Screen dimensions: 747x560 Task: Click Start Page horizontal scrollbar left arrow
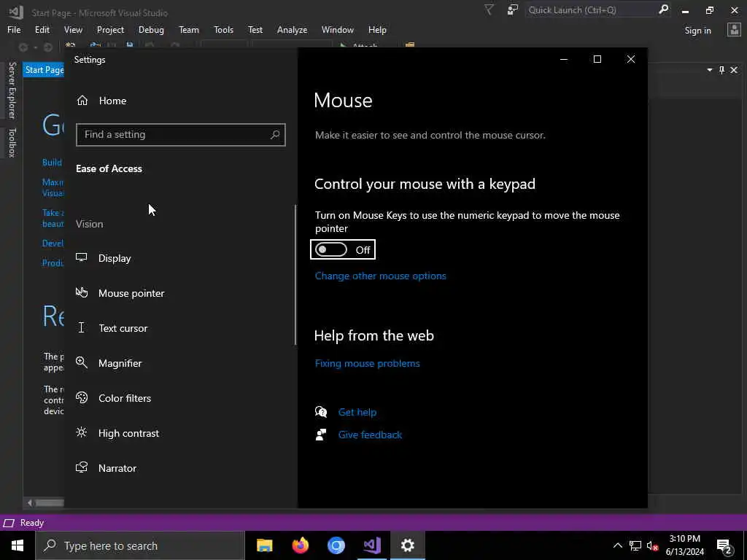click(x=29, y=503)
